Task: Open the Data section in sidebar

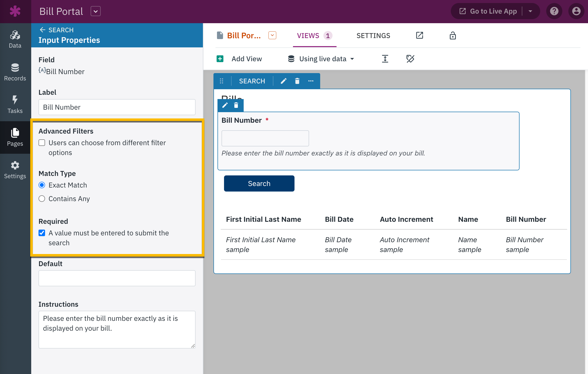Action: pyautogui.click(x=15, y=39)
